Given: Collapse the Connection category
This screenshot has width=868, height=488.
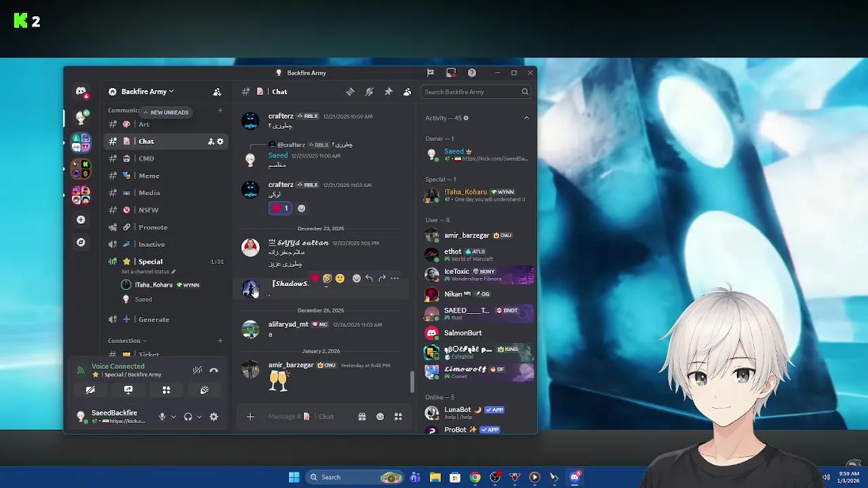Looking at the screenshot, I should tap(127, 340).
